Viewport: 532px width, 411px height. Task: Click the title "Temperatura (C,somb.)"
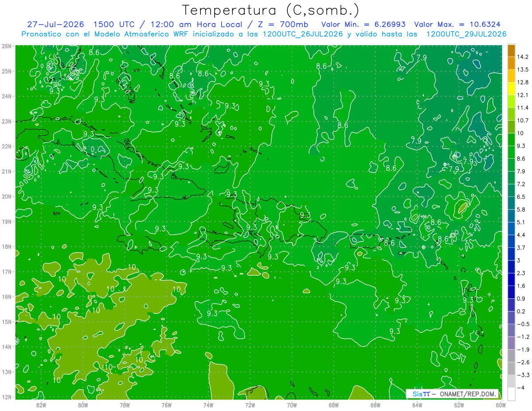pyautogui.click(x=270, y=10)
